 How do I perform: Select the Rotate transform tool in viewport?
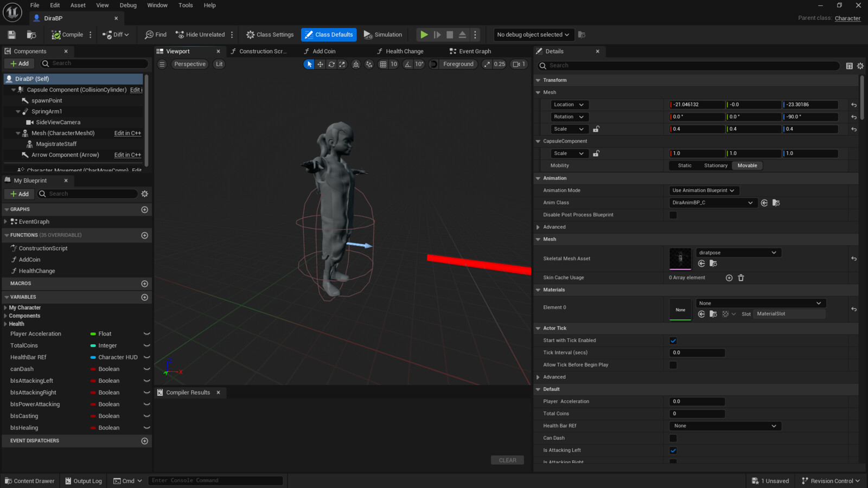coord(331,64)
